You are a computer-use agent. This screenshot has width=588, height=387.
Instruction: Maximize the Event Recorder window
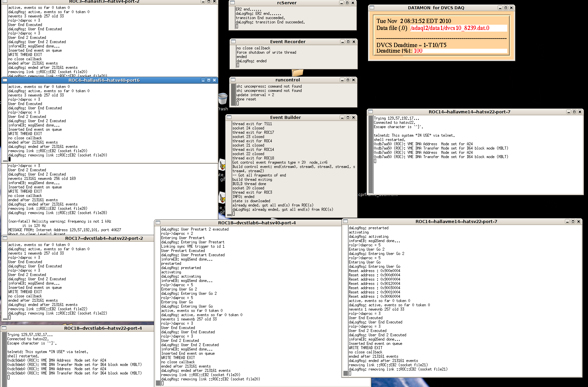[x=348, y=42]
